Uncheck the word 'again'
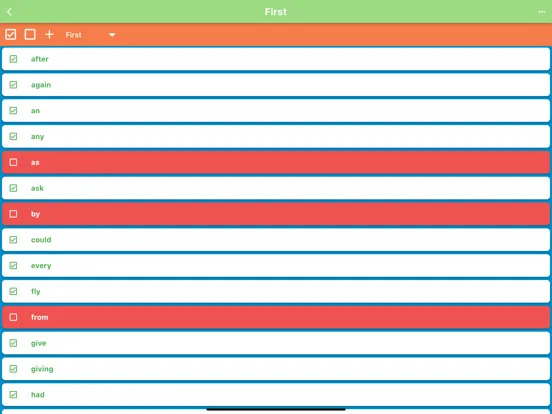The height and width of the screenshot is (414, 552). [13, 85]
